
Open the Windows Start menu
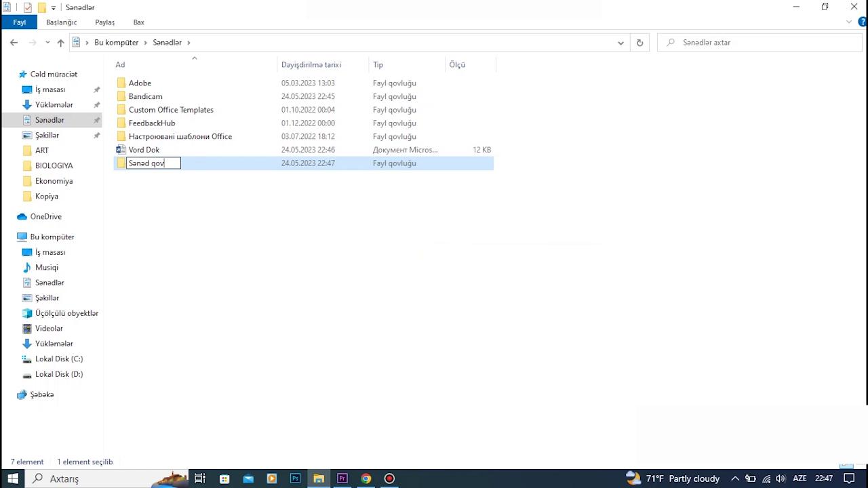pos(13,479)
